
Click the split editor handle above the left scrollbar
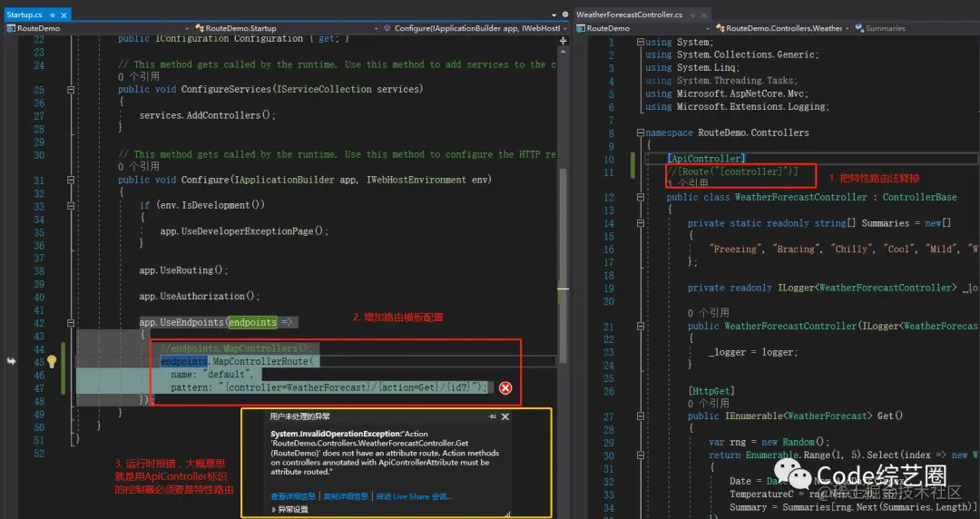[563, 41]
